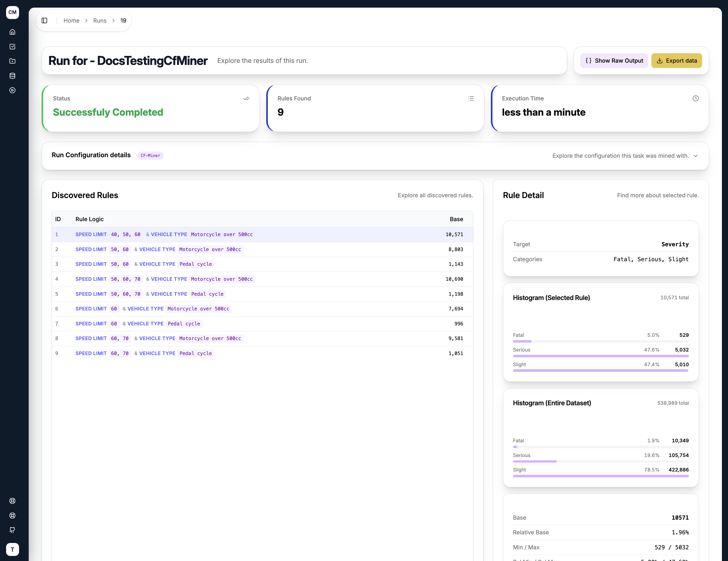Click the Severity target value
728x561 pixels.
pyautogui.click(x=675, y=244)
